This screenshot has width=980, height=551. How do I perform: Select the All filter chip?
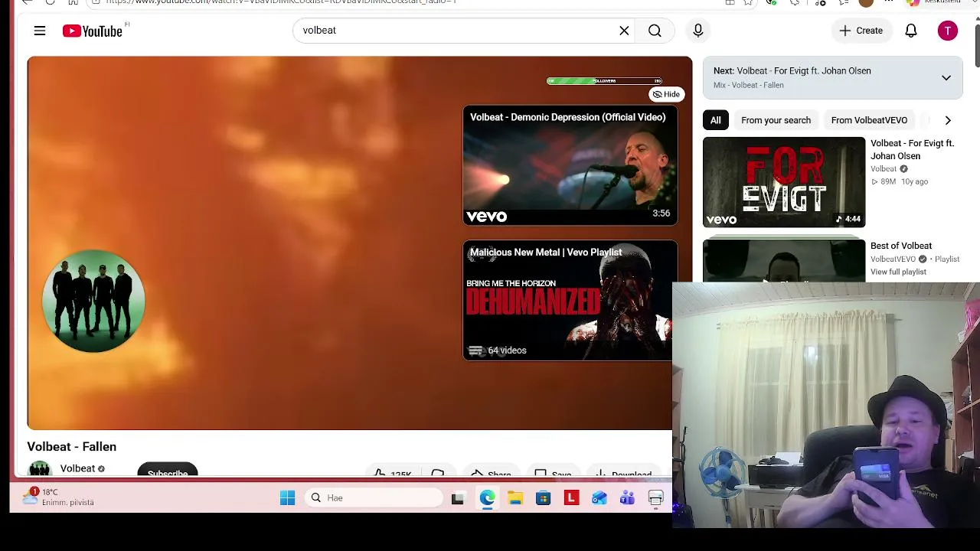pyautogui.click(x=715, y=120)
